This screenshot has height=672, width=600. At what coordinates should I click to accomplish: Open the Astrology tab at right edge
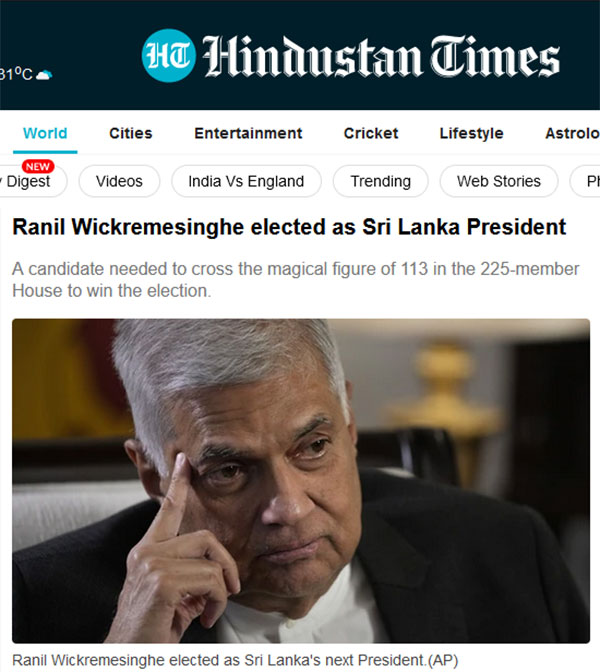point(572,133)
